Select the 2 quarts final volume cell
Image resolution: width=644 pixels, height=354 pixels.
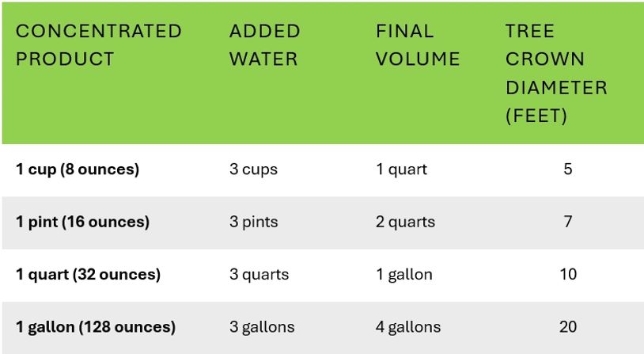pos(405,222)
